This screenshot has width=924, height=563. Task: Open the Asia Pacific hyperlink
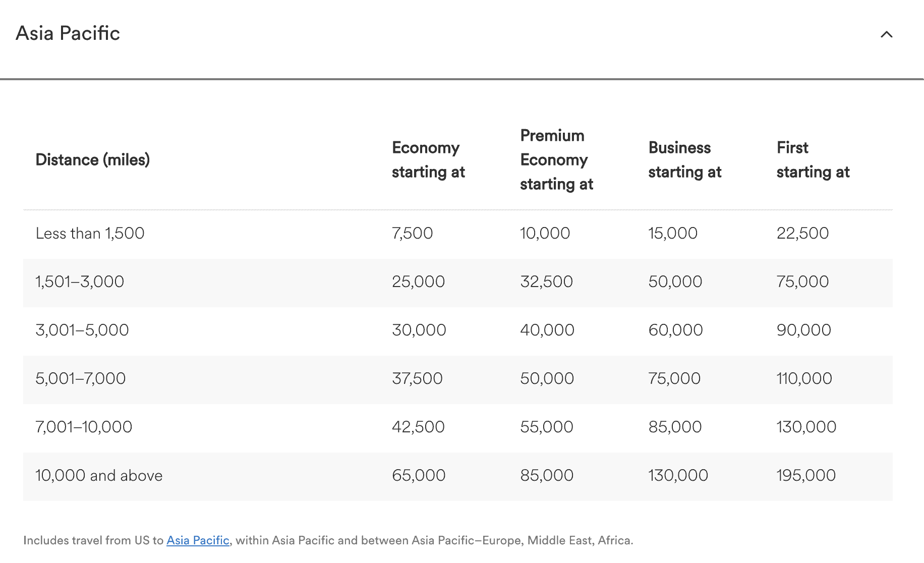pyautogui.click(x=197, y=540)
